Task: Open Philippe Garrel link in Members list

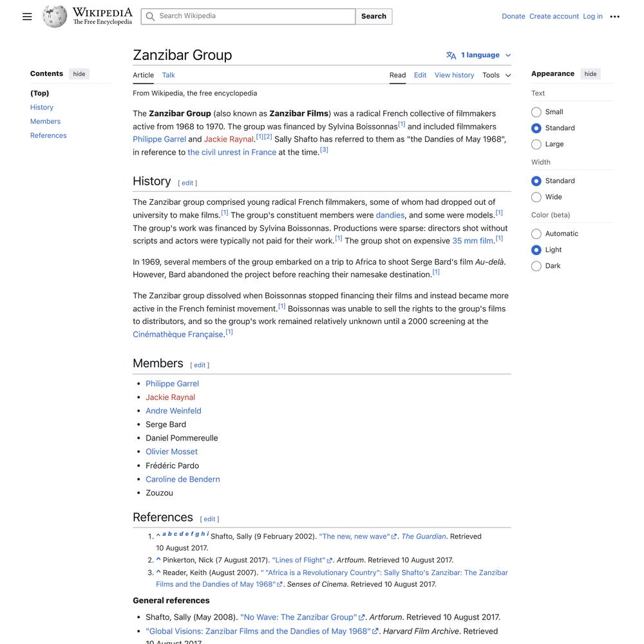Action: pyautogui.click(x=172, y=384)
